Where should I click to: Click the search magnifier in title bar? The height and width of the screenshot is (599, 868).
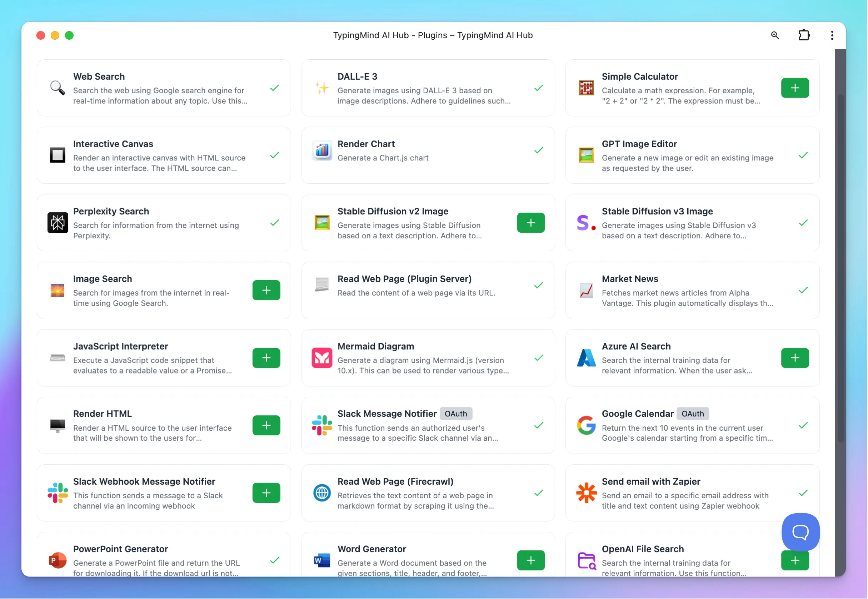(775, 35)
